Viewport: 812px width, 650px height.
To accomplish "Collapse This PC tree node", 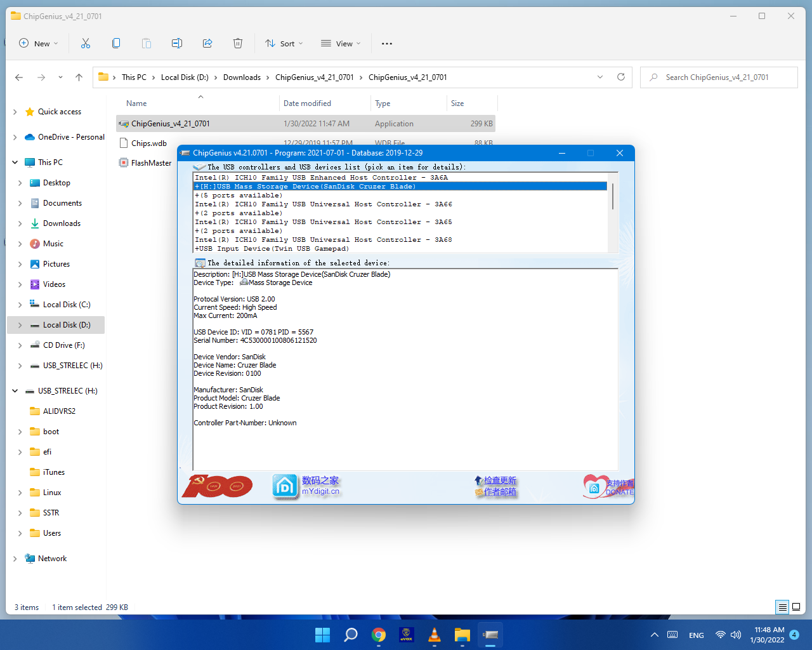I will coord(15,162).
